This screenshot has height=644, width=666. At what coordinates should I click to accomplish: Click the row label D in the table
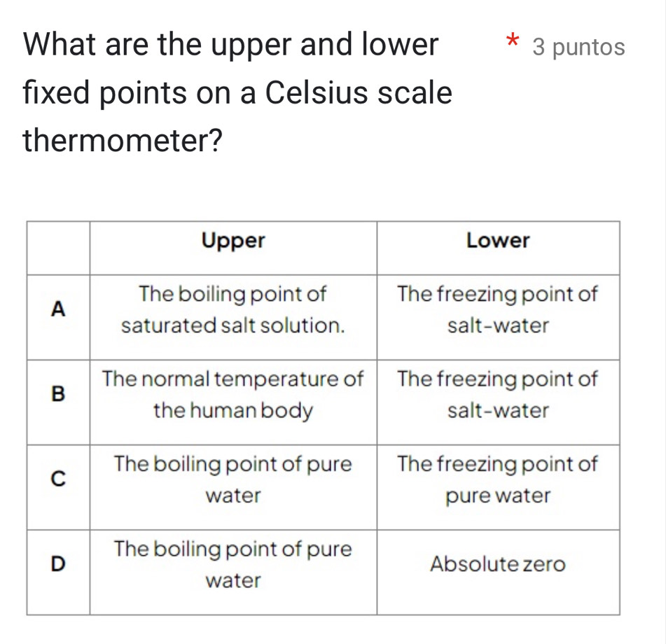59,562
